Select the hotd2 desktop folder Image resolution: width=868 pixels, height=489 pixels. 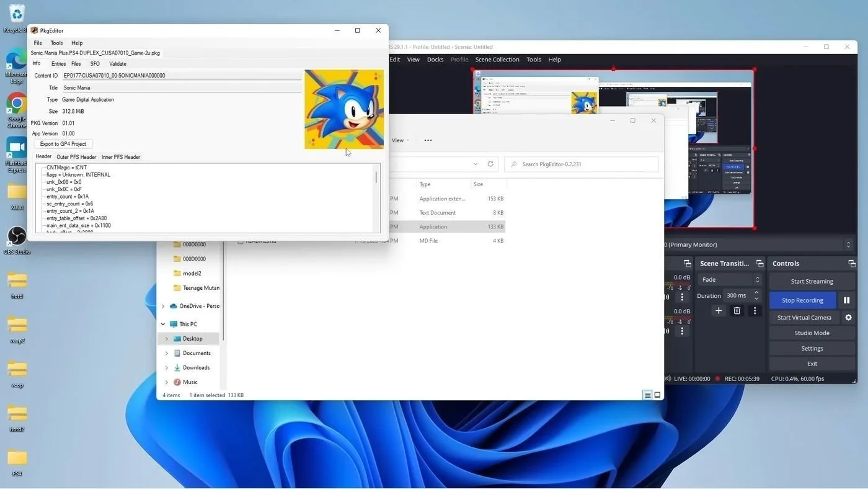[17, 419]
